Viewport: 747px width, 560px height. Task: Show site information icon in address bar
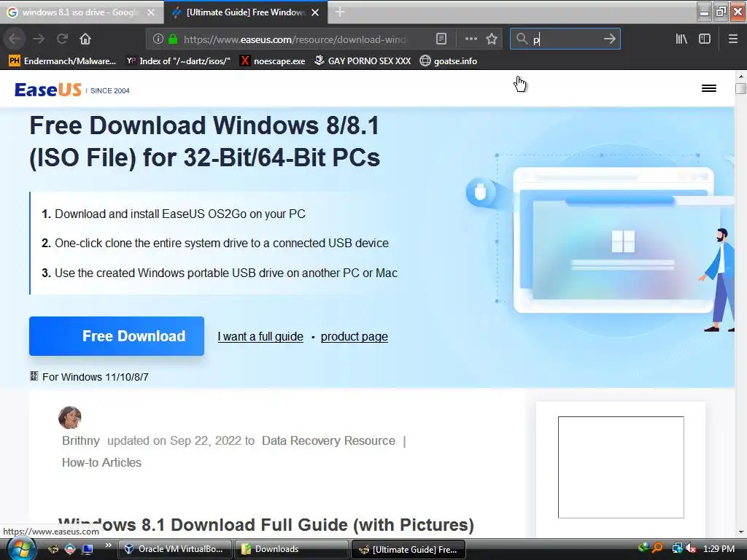158,39
